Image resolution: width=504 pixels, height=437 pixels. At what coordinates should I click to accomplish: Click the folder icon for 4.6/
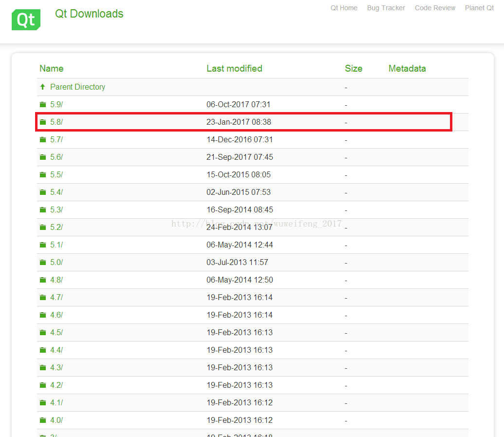(x=43, y=315)
